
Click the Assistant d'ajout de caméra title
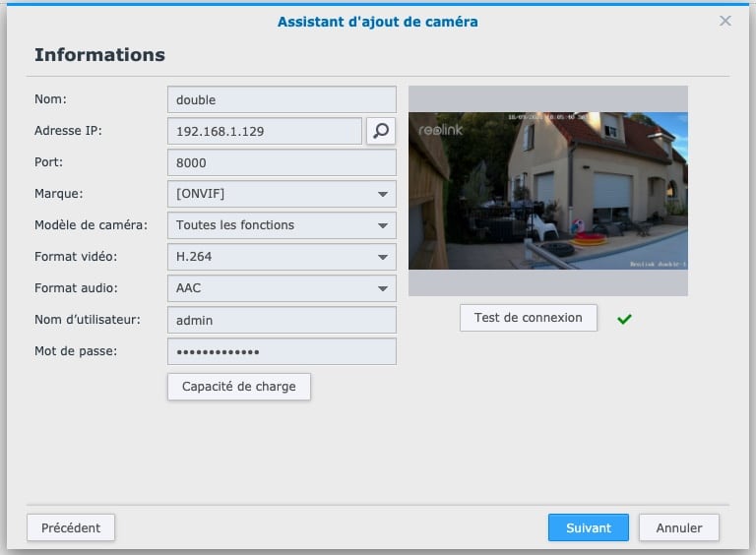click(378, 22)
